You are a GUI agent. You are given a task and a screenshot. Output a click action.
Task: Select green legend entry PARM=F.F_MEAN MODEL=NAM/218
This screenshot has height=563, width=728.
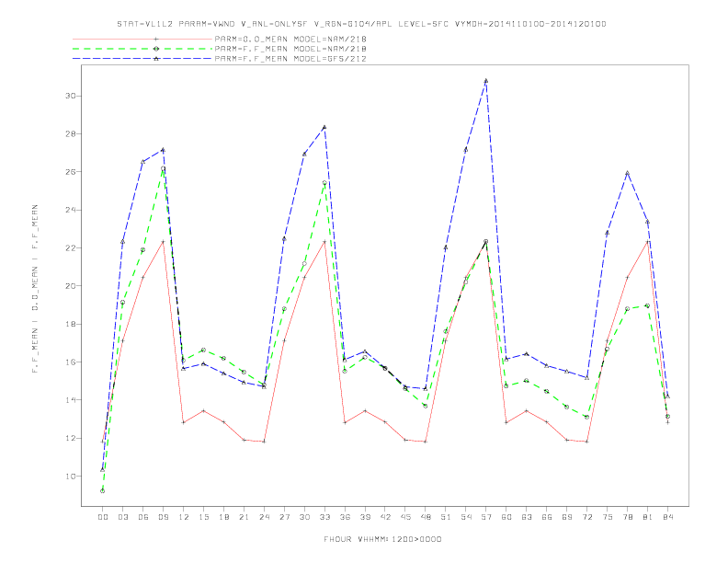[290, 49]
